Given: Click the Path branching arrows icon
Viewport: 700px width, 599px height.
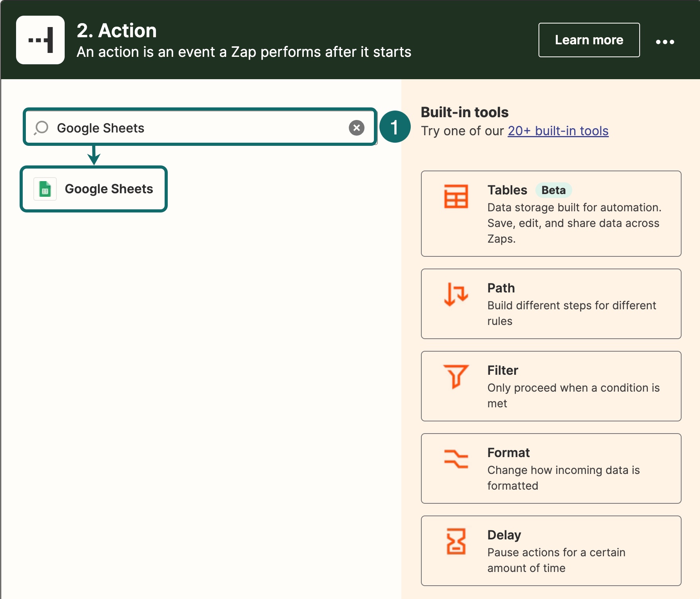Looking at the screenshot, I should (456, 294).
